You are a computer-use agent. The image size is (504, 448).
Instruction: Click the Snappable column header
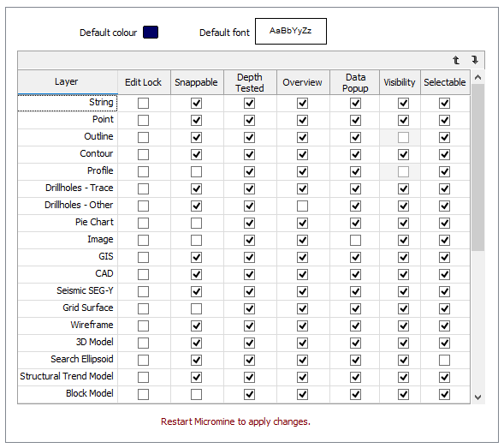(197, 82)
